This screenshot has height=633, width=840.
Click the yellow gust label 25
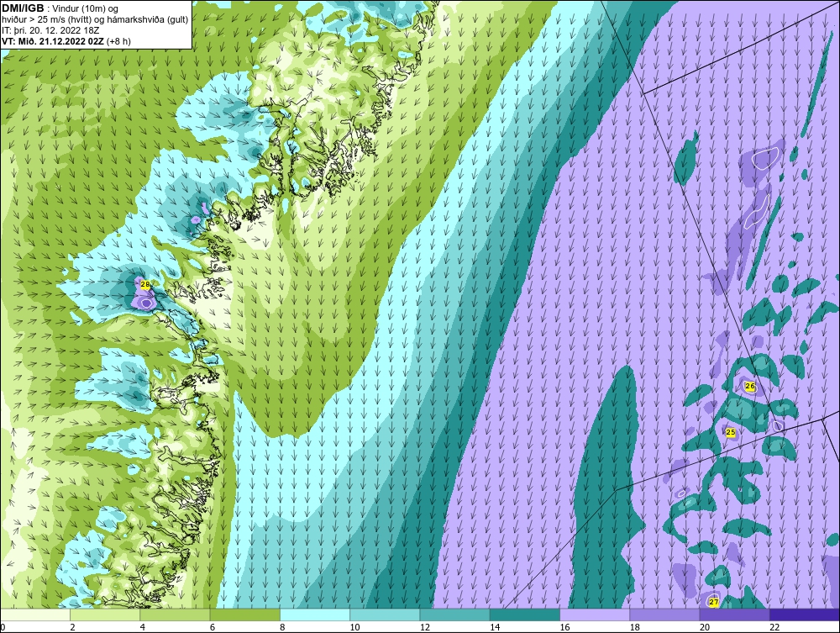click(730, 432)
